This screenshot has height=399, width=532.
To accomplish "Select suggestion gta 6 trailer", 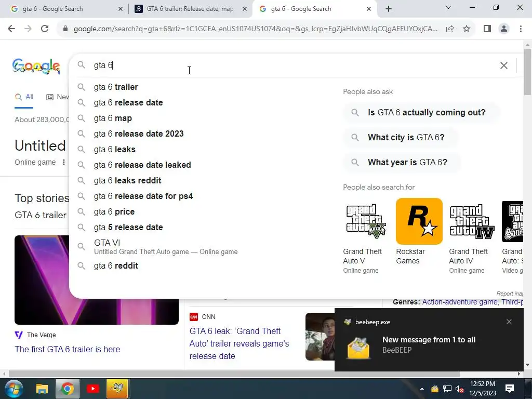I will tap(116, 87).
